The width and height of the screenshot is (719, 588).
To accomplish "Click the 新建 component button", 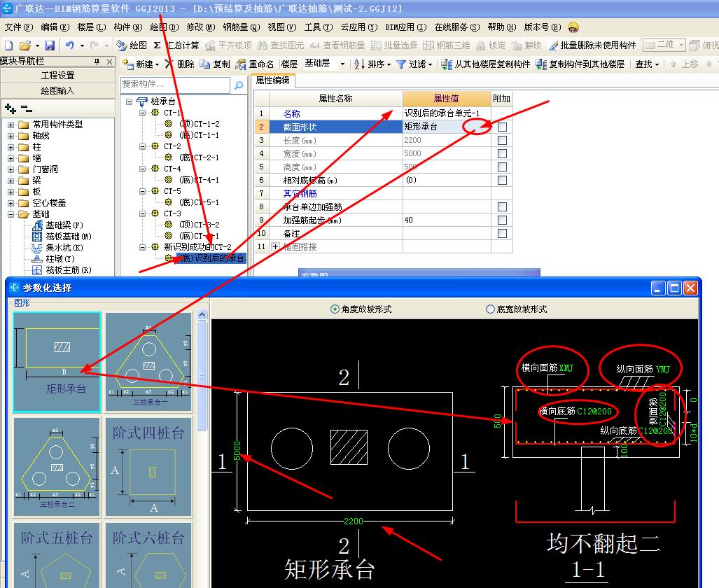I will click(x=140, y=64).
